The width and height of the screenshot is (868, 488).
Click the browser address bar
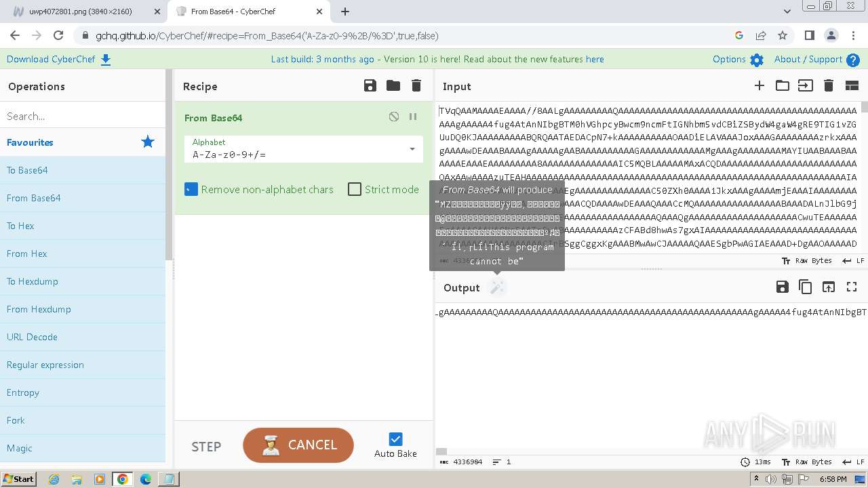407,35
